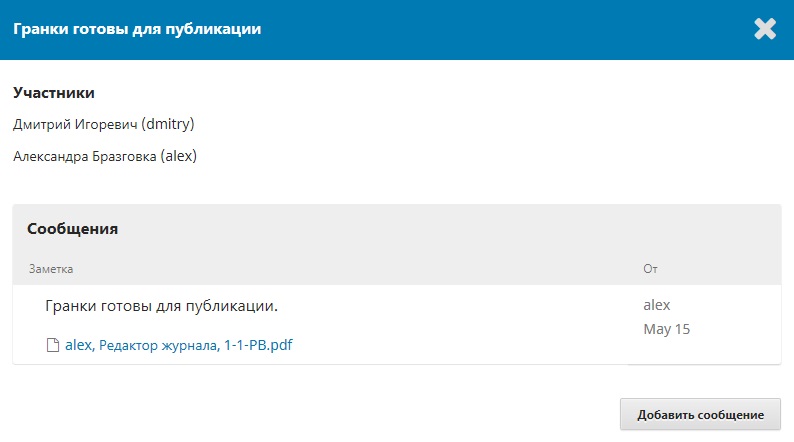794x442 pixels.
Task: Click the Сообщения section heading
Action: [x=72, y=229]
